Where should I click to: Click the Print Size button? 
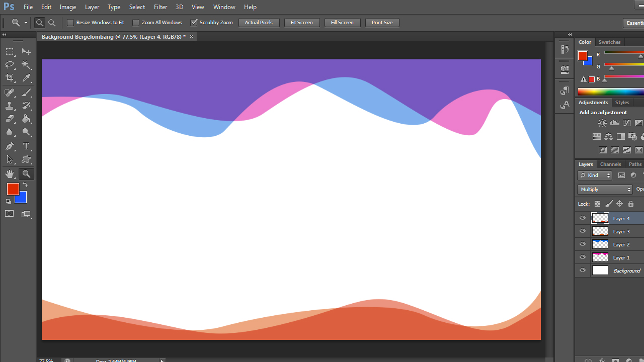coord(382,22)
